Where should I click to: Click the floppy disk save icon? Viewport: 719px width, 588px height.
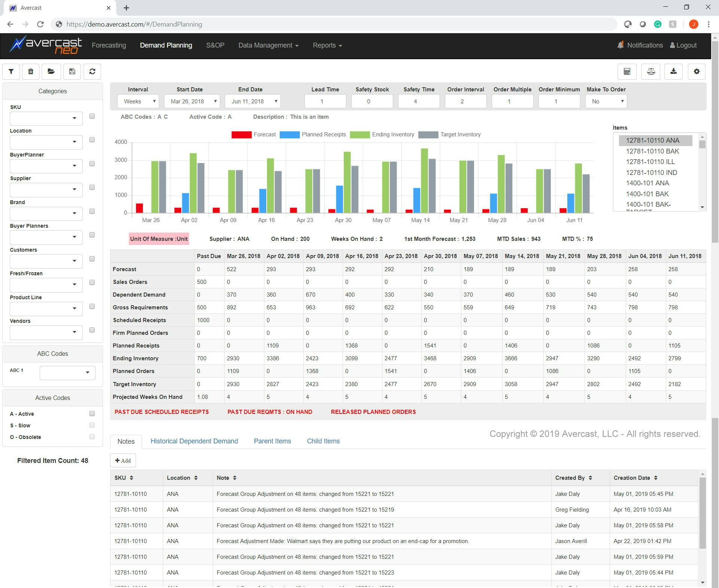[x=72, y=72]
